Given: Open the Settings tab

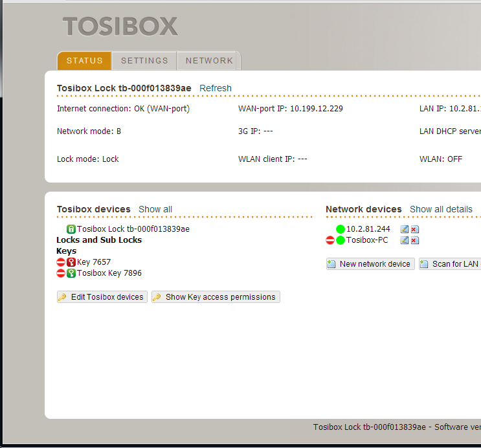Looking at the screenshot, I should tap(144, 61).
